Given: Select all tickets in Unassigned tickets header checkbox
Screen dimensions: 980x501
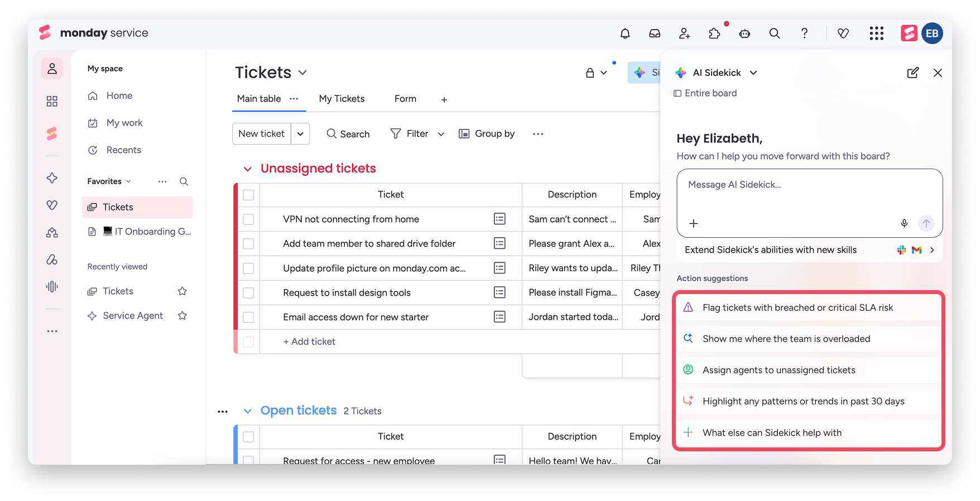Looking at the screenshot, I should (x=248, y=195).
